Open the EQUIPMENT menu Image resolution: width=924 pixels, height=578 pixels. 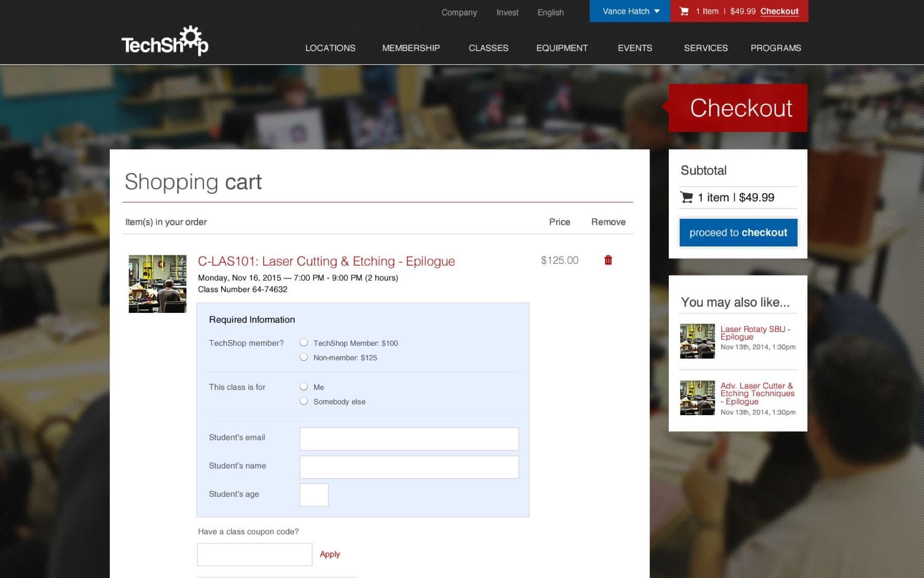(562, 48)
